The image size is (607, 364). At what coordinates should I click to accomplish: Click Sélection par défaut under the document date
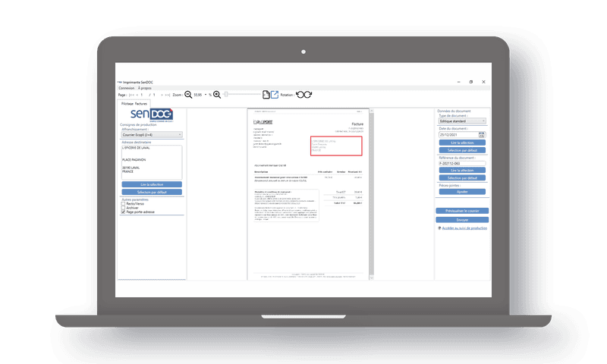[x=462, y=150]
